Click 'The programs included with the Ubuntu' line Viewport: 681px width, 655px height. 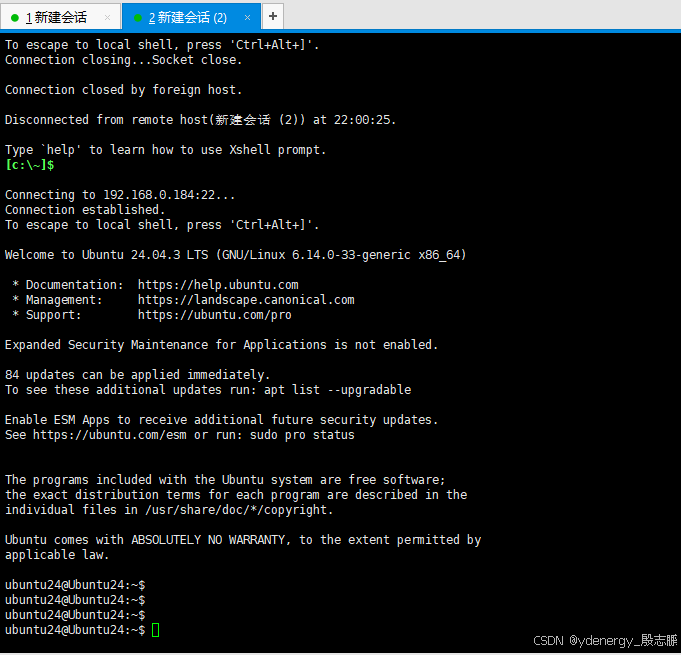pos(225,480)
